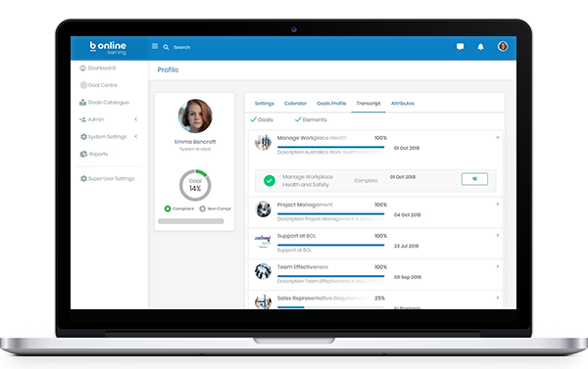Screen dimensions: 588x369
Task: Expand the Project Management row
Action: tap(498, 205)
